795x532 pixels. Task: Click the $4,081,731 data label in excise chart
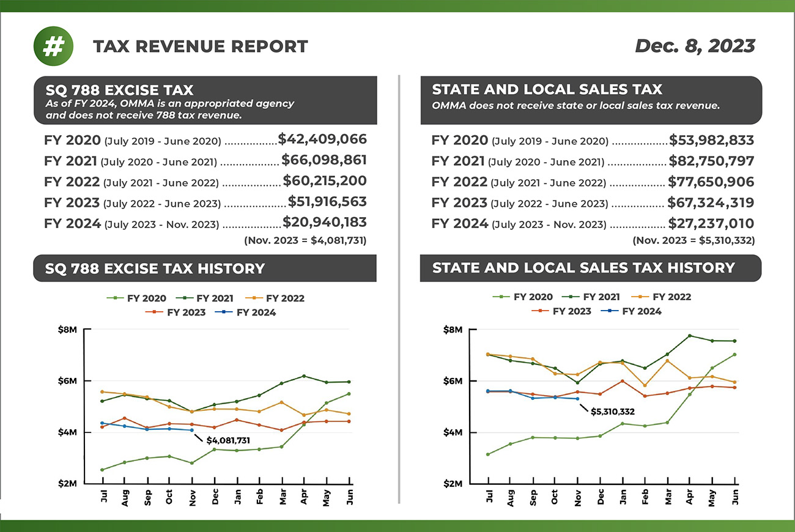click(x=228, y=440)
